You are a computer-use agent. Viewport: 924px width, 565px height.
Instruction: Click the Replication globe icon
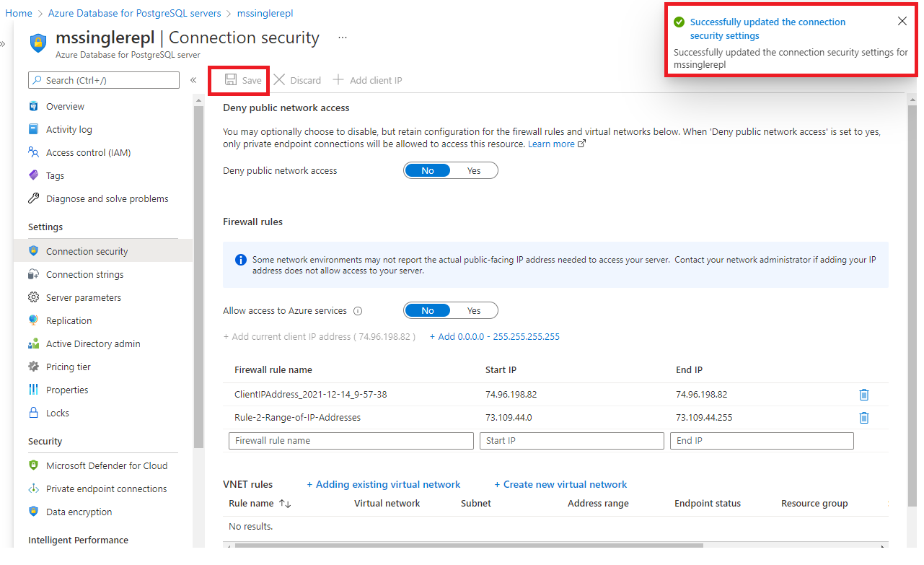pyautogui.click(x=33, y=320)
